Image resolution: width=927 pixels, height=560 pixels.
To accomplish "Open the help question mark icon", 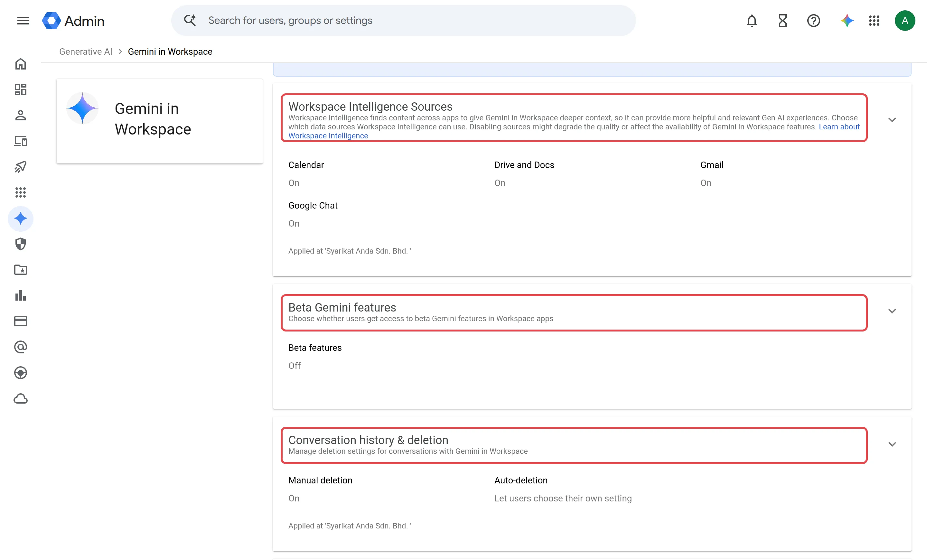I will coord(813,21).
